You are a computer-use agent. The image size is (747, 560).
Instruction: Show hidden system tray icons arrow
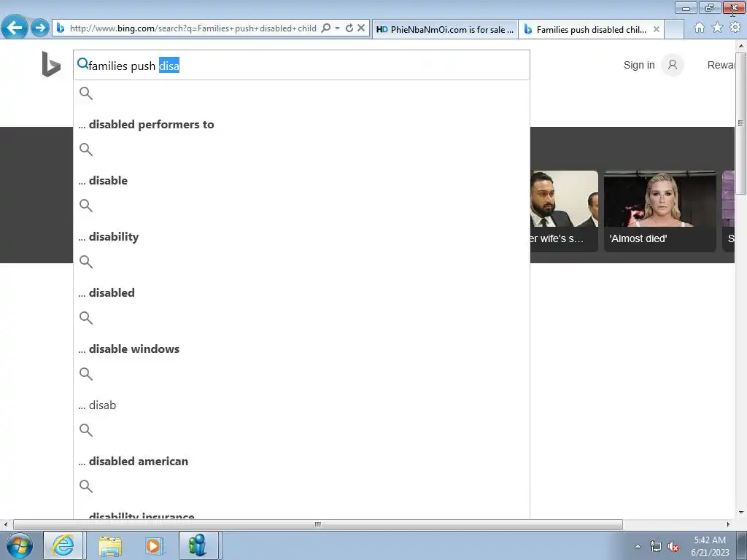click(638, 546)
